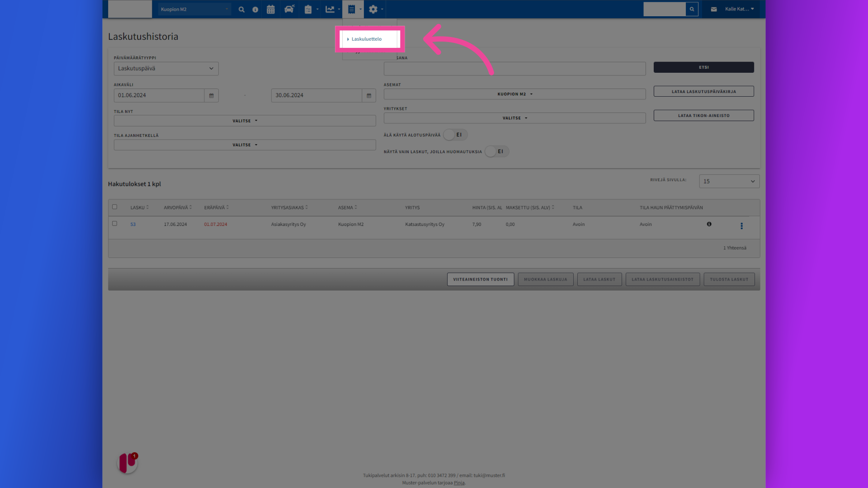This screenshot has width=868, height=488.
Task: Expand the Tila ajanhetkellä Valitse dropdown
Action: tap(245, 145)
